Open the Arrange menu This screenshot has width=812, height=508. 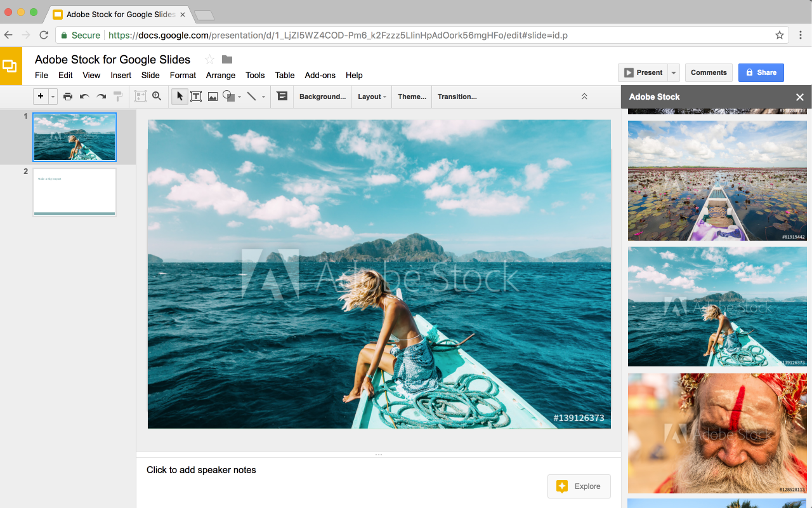click(221, 75)
